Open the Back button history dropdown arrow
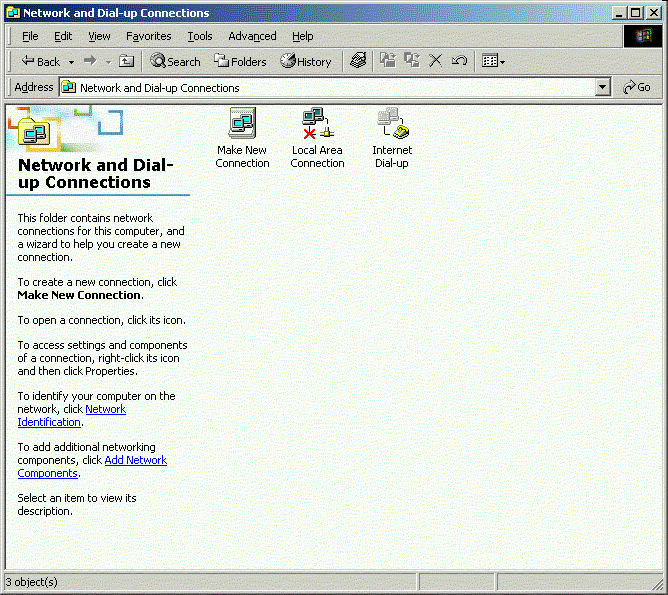The height and width of the screenshot is (595, 668). [71, 62]
